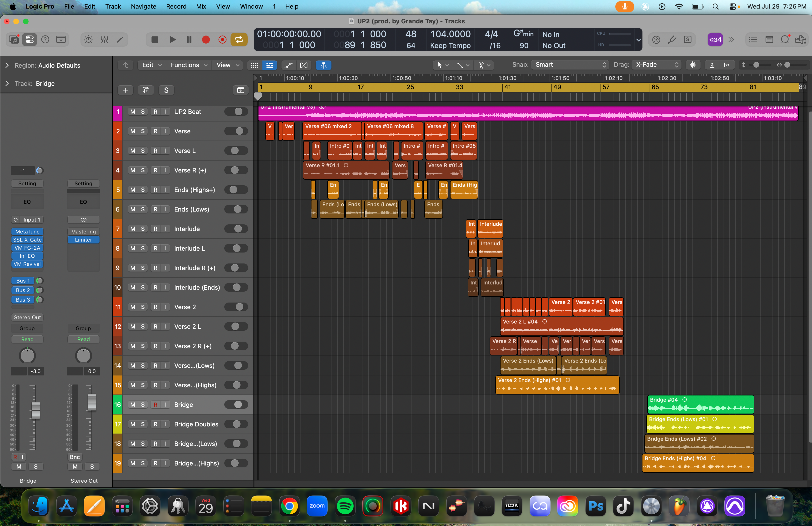Open the left-click pointer tool menu
This screenshot has width=812, height=526.
tap(443, 65)
